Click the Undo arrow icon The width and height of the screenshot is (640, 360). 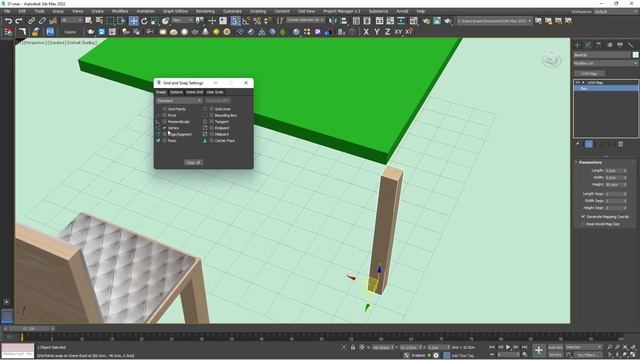pos(8,21)
